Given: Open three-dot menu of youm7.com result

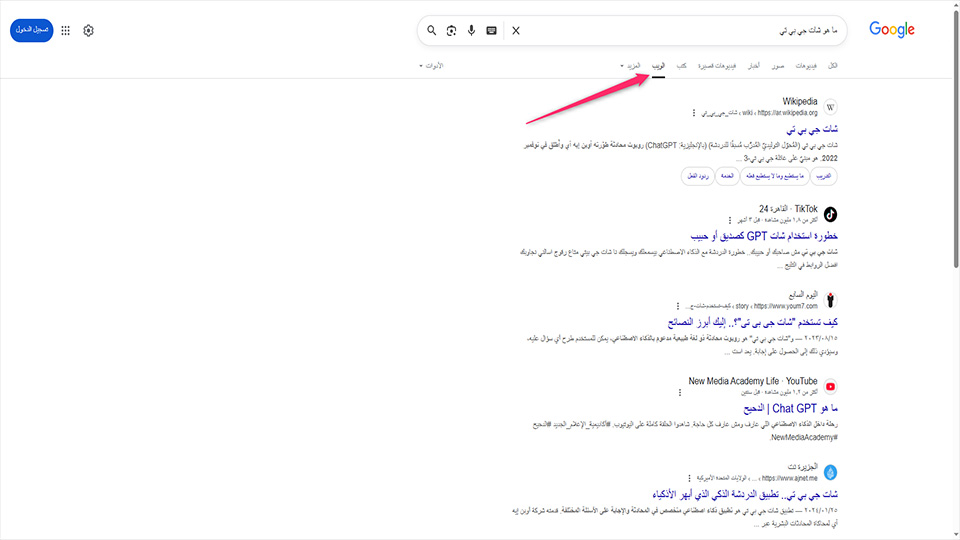Looking at the screenshot, I should (678, 306).
